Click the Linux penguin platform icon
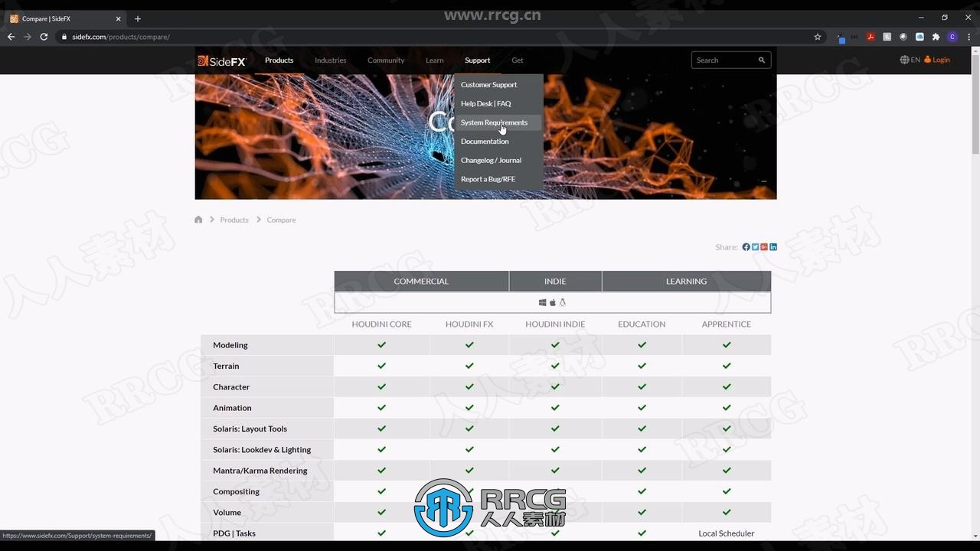This screenshot has height=551, width=980. pos(562,303)
